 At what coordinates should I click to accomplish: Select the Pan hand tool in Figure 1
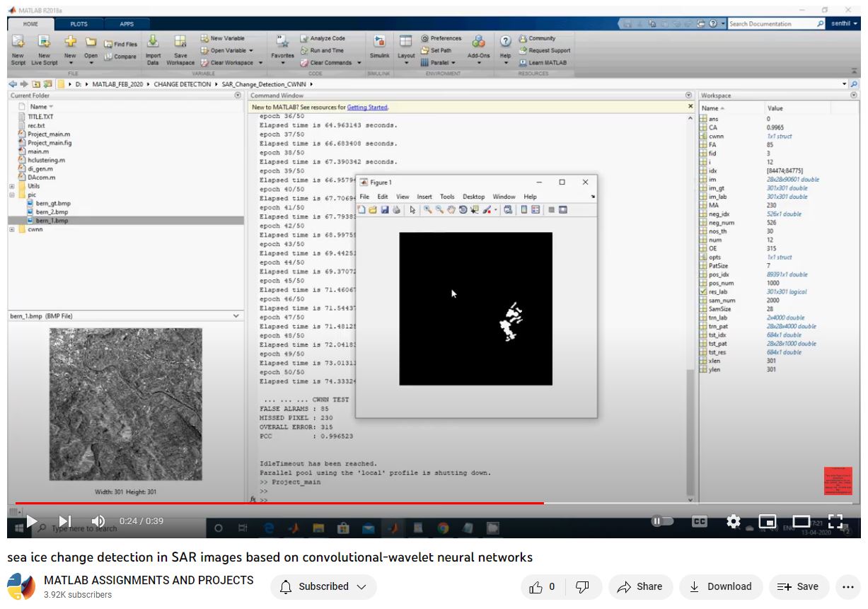pos(451,210)
